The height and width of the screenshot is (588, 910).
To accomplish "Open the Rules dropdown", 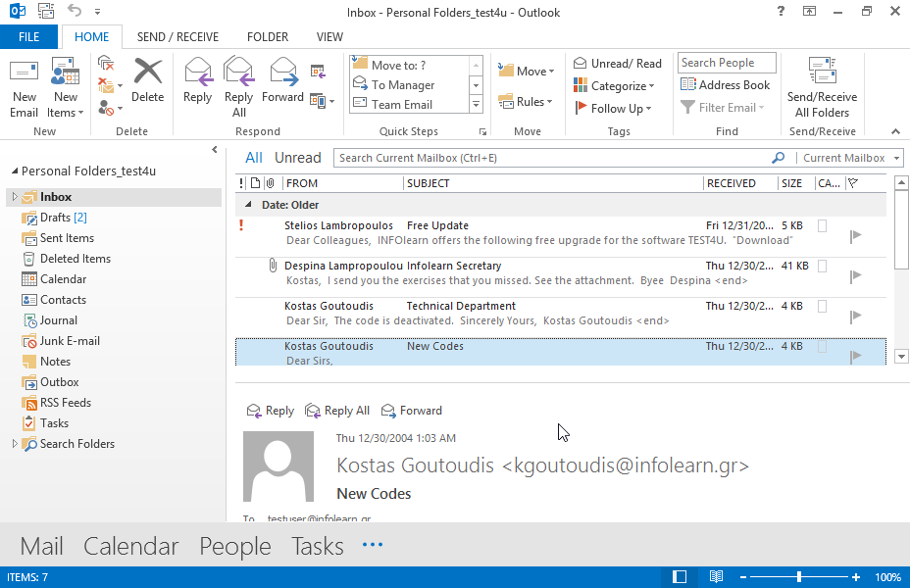I will (526, 102).
